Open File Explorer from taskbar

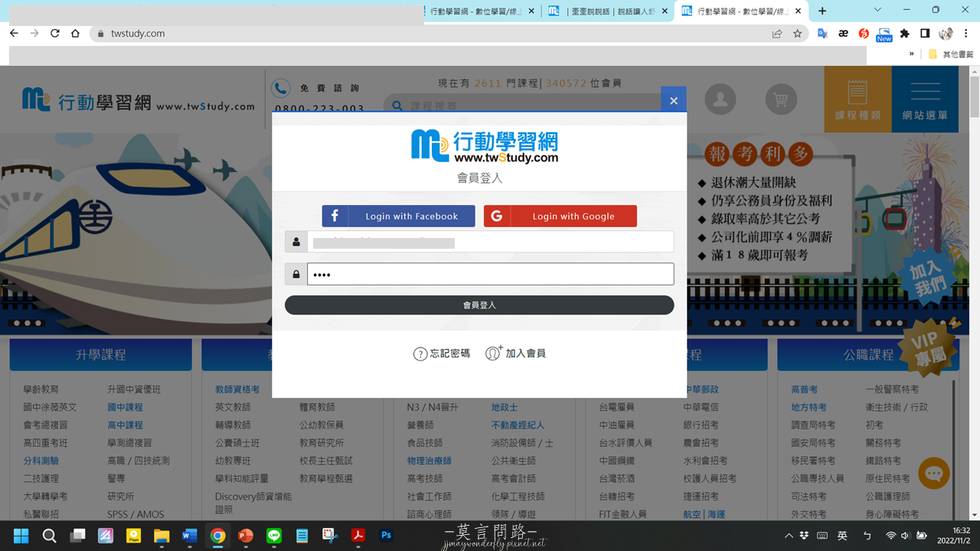click(162, 536)
